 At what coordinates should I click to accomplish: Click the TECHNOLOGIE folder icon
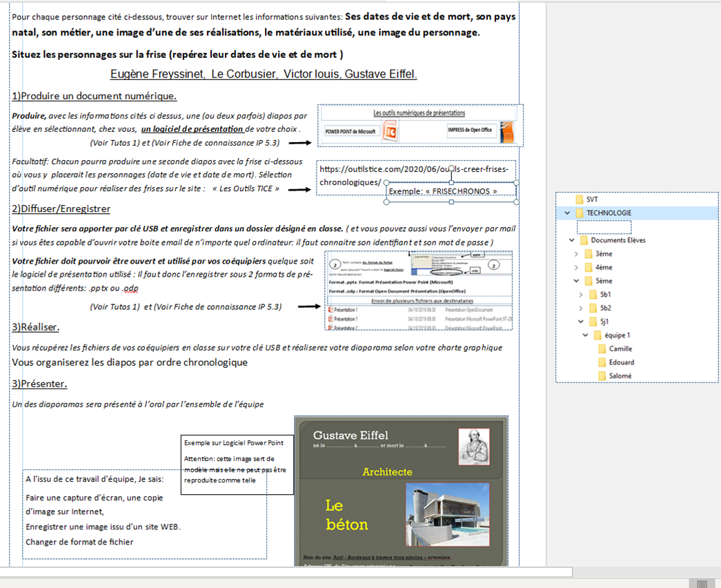click(580, 213)
